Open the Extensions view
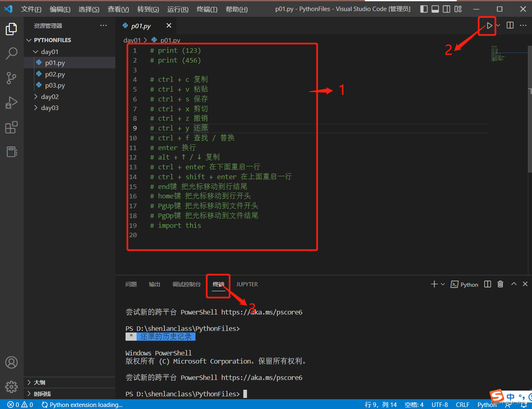Viewport: 532px width, 409px height. coord(11,127)
